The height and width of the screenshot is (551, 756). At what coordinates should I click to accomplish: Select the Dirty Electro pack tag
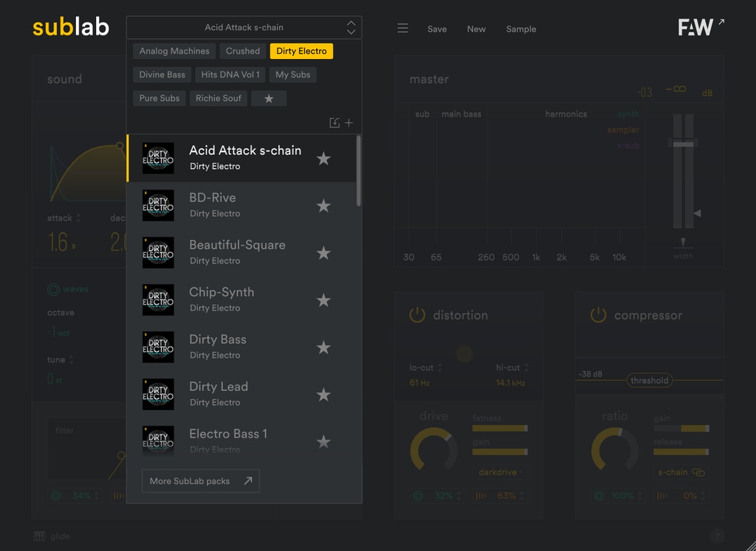[x=301, y=51]
